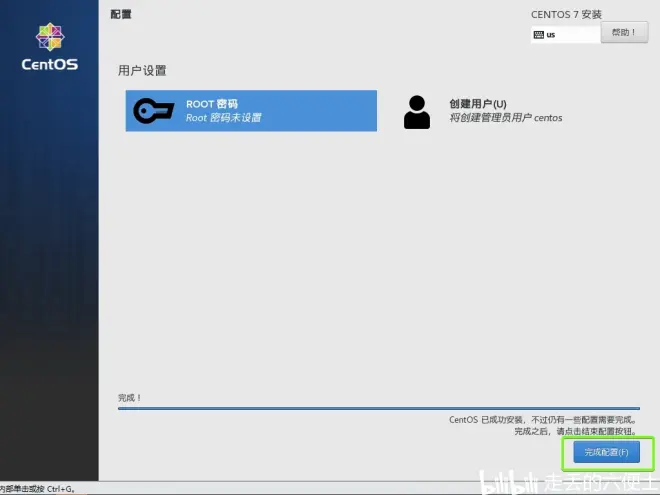Click the 请点击结束配置按钮 instruction line

pos(575,431)
